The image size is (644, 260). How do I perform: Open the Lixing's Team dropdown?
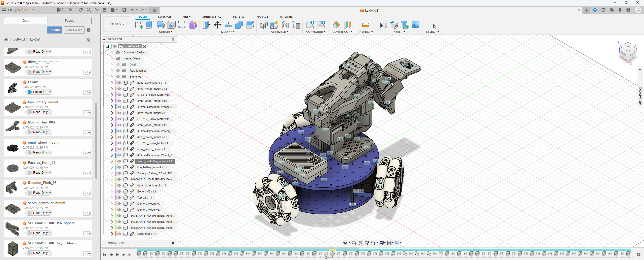[x=18, y=10]
